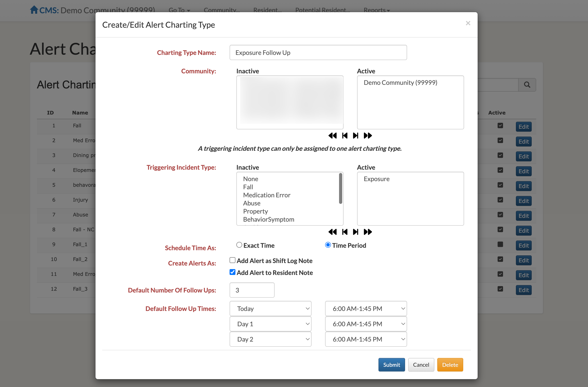
Task: Click the inactive incident list scrollbar
Action: click(x=340, y=189)
